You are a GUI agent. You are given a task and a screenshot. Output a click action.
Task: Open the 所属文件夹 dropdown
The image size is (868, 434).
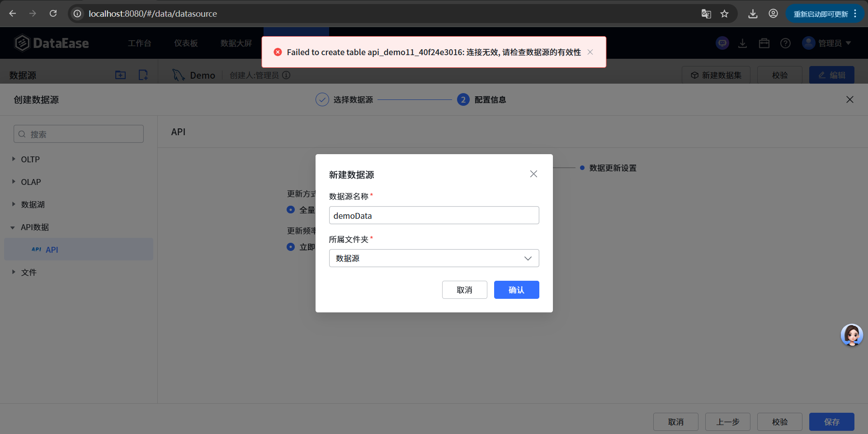tap(434, 258)
